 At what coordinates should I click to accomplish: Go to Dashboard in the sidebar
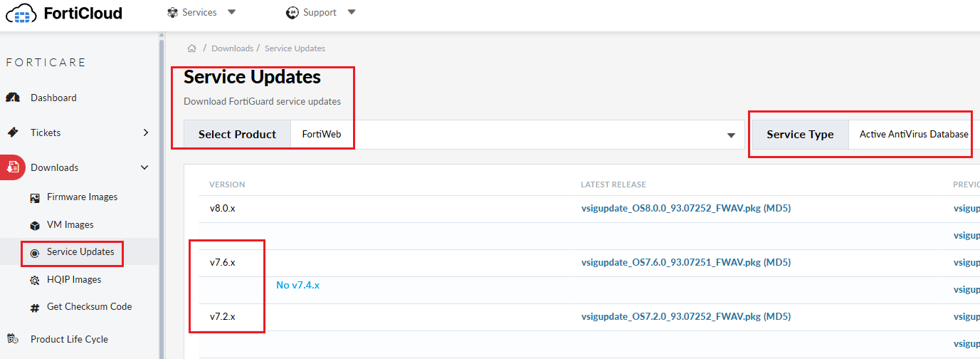pos(53,98)
